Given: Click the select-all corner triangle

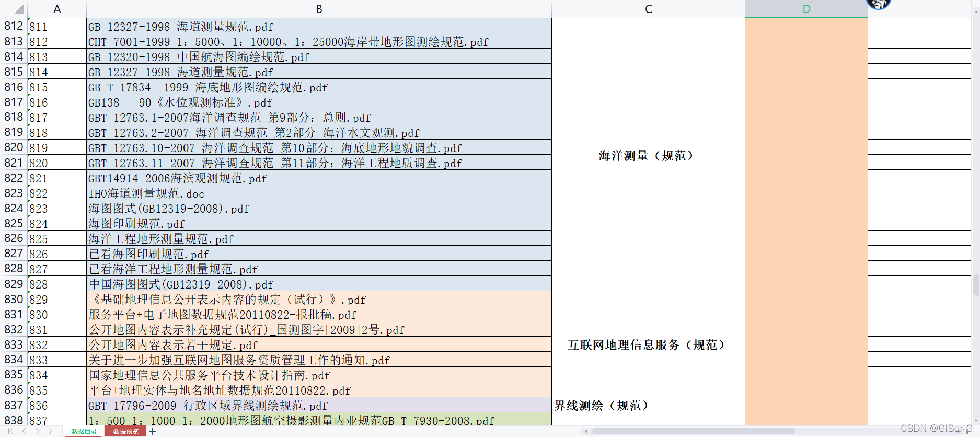Looking at the screenshot, I should (18, 9).
